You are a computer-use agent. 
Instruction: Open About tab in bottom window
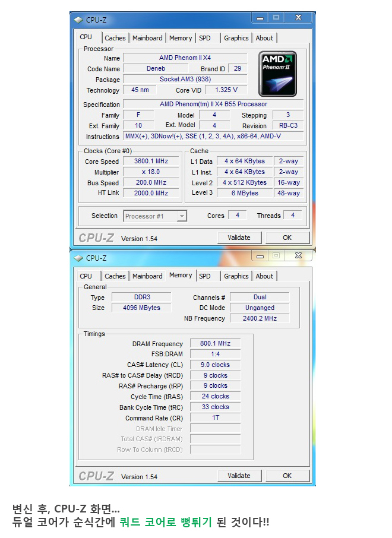click(x=264, y=276)
